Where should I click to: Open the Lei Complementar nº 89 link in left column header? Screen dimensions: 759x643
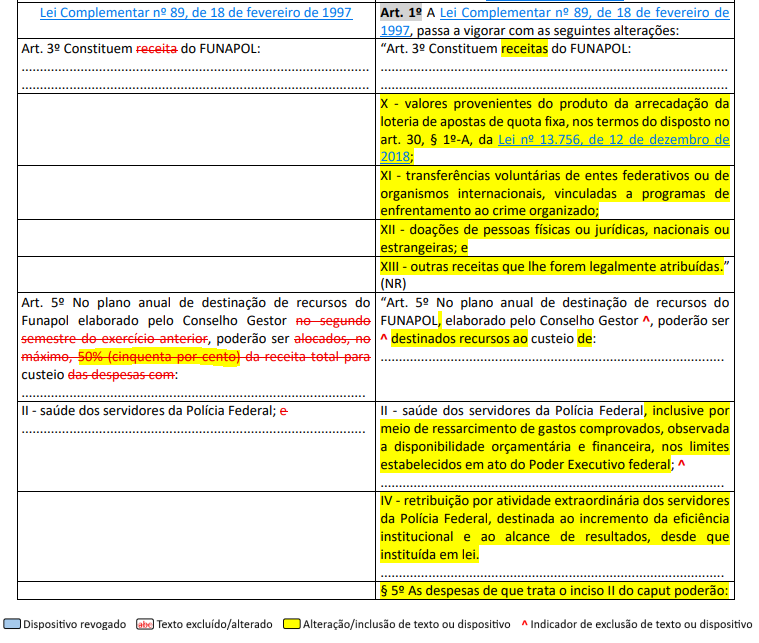196,13
